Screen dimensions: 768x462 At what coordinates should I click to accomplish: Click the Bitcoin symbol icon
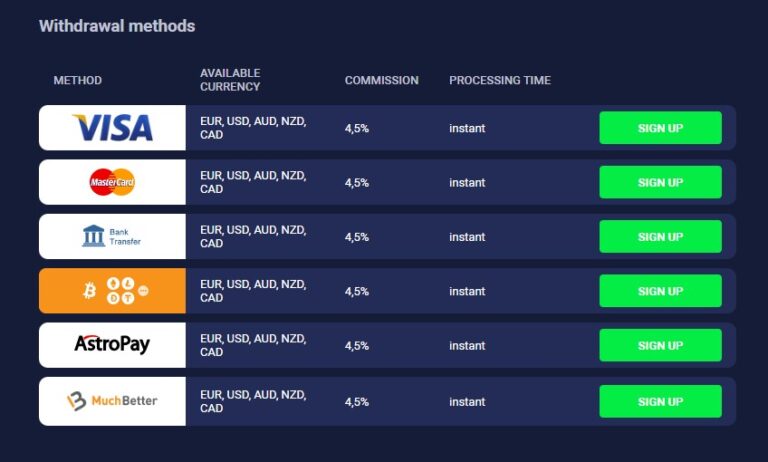[x=90, y=291]
